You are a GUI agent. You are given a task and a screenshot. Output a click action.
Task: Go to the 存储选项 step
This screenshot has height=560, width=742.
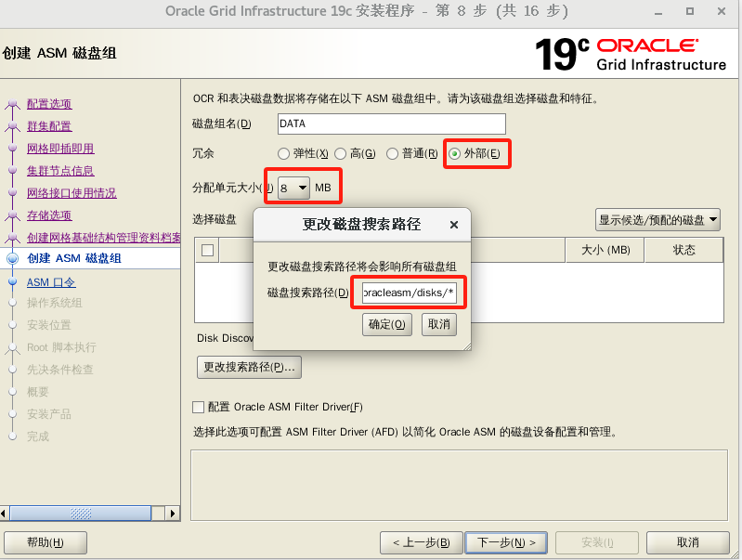click(x=49, y=215)
